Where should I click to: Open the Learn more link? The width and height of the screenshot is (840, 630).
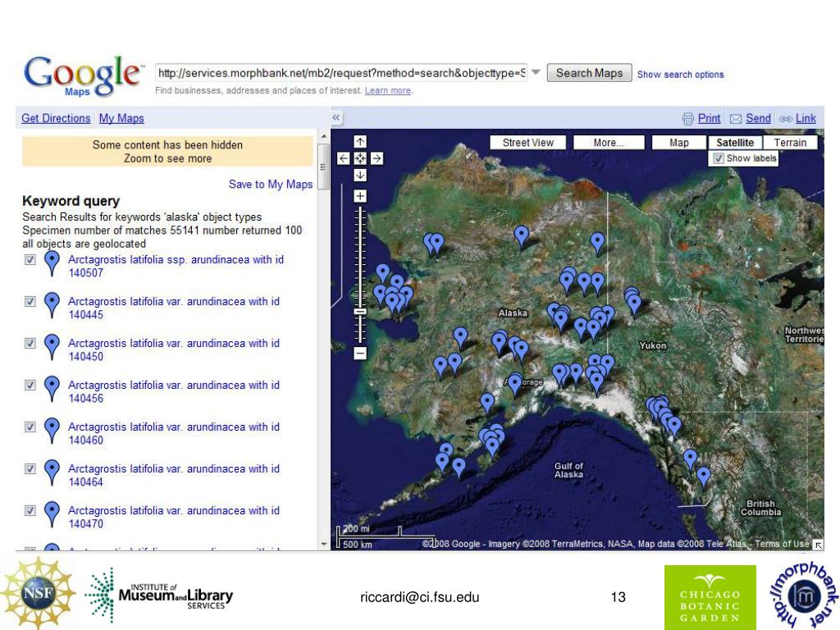[x=388, y=90]
